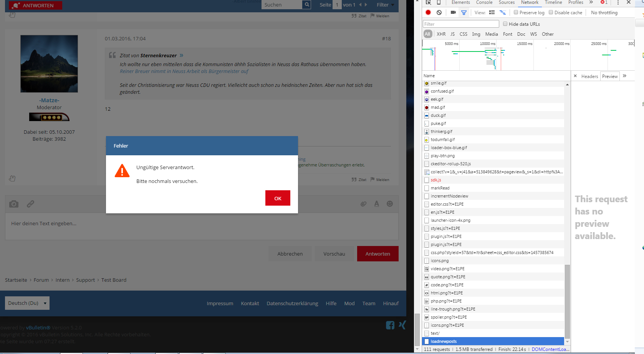
Task: Open the No throttling dropdown
Action: pos(604,13)
